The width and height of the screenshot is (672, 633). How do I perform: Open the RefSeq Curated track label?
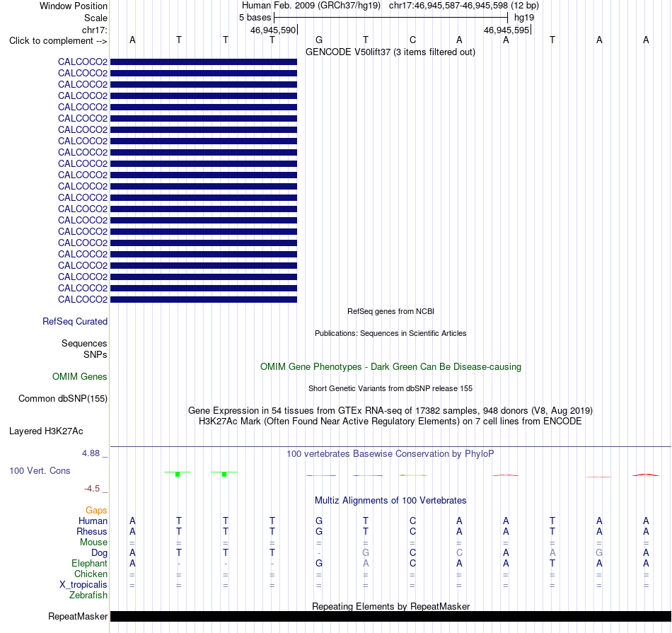click(75, 321)
